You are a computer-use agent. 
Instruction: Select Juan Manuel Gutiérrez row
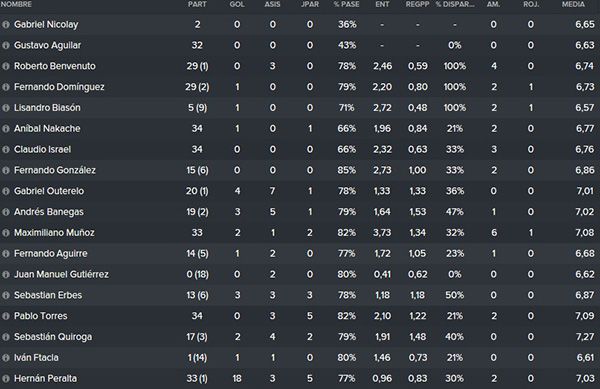(300, 274)
